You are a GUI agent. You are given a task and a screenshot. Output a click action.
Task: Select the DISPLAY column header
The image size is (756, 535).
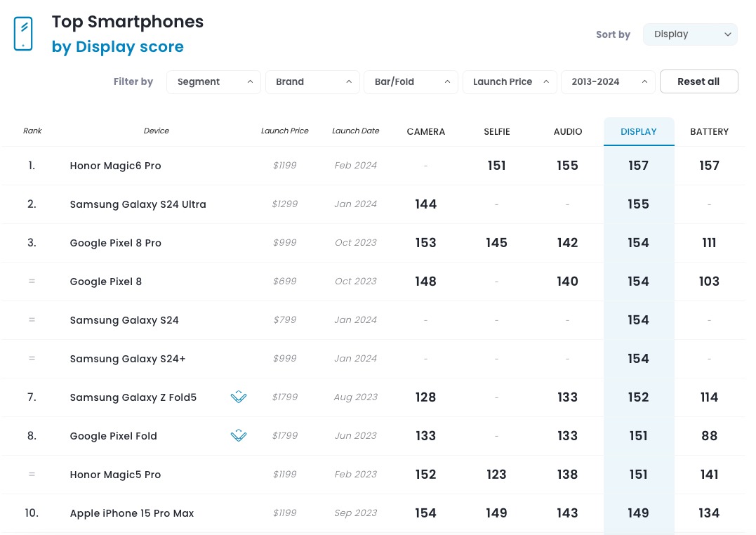click(x=638, y=132)
